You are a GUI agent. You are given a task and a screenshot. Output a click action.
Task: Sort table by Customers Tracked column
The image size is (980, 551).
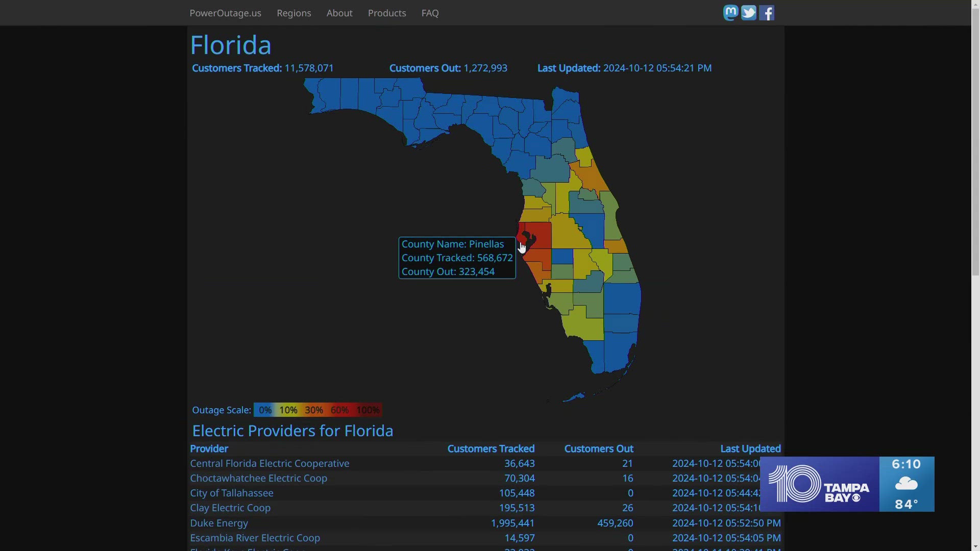click(x=491, y=448)
